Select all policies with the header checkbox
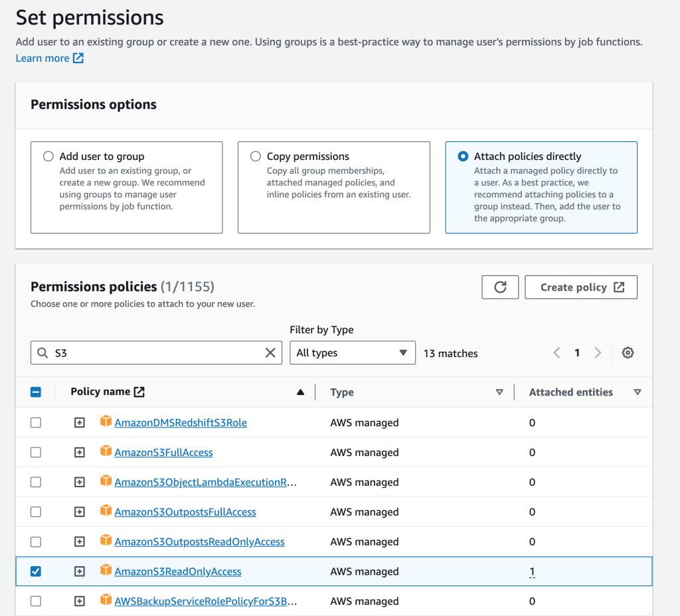The height and width of the screenshot is (616, 680). (x=35, y=392)
